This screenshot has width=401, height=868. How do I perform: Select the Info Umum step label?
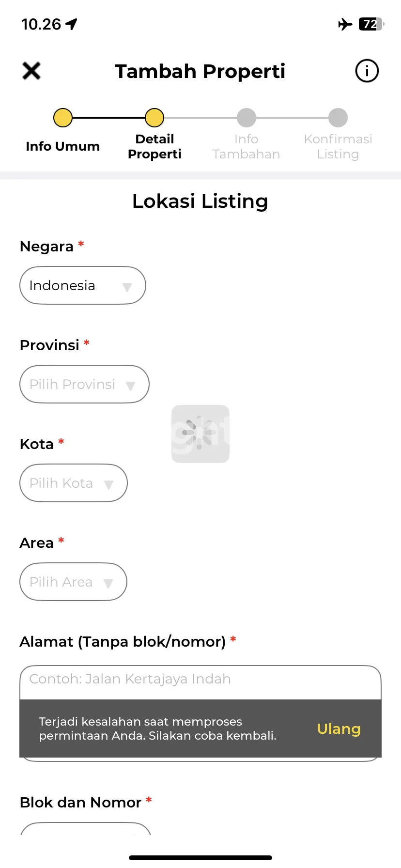pyautogui.click(x=63, y=146)
